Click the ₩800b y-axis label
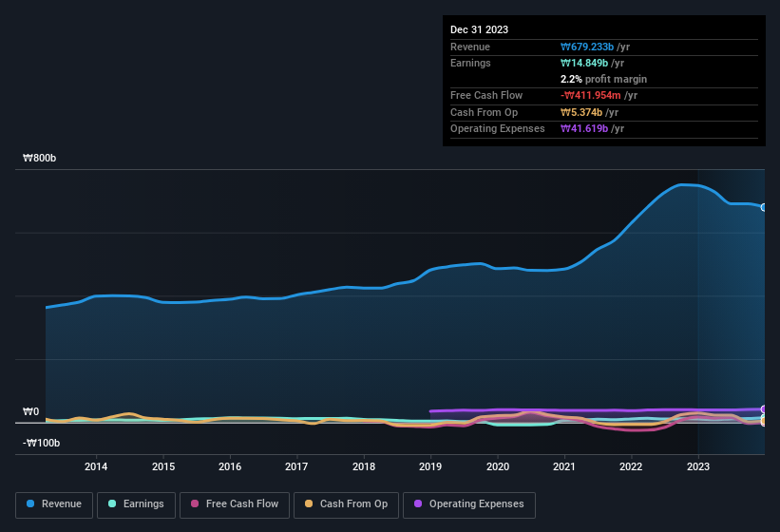The image size is (780, 532). (39, 158)
